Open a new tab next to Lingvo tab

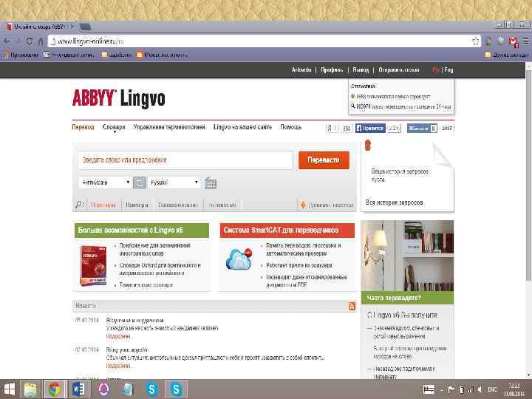point(85,27)
